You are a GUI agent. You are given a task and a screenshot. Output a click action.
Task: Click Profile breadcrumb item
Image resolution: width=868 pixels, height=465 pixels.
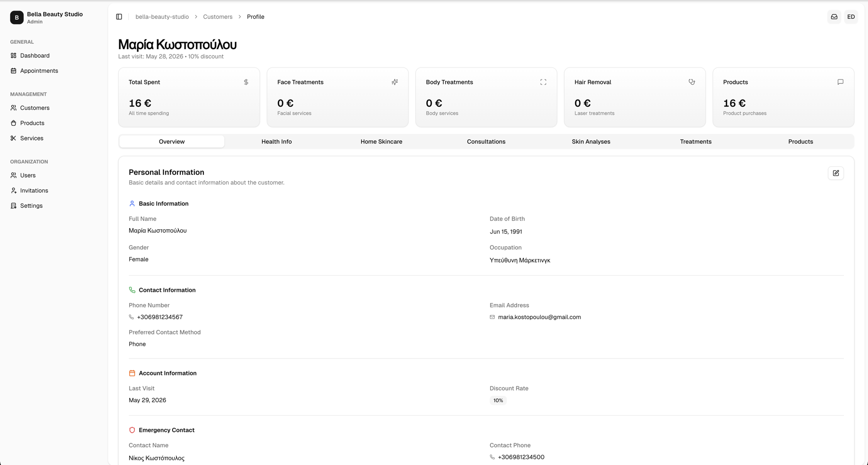(256, 17)
